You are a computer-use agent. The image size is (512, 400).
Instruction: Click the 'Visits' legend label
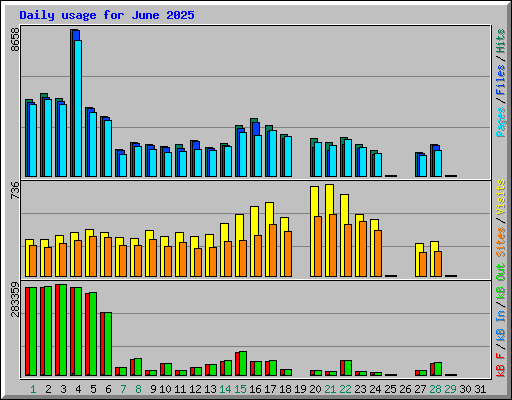point(500,197)
